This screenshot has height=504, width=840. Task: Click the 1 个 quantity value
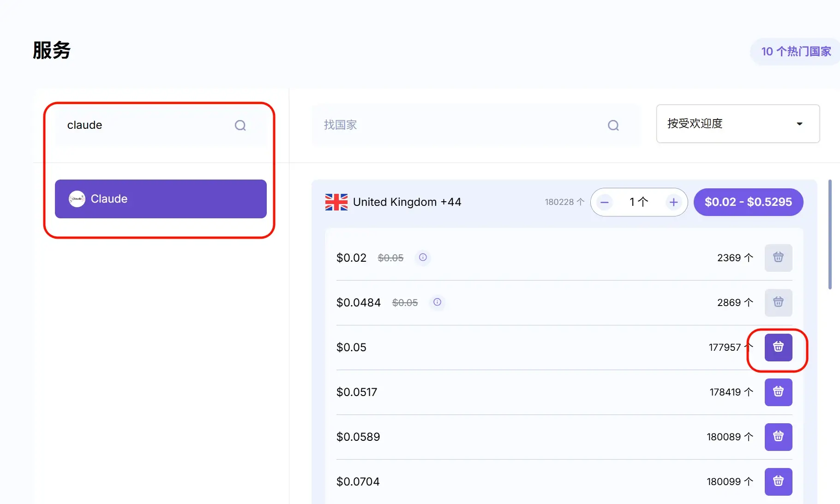click(x=639, y=202)
